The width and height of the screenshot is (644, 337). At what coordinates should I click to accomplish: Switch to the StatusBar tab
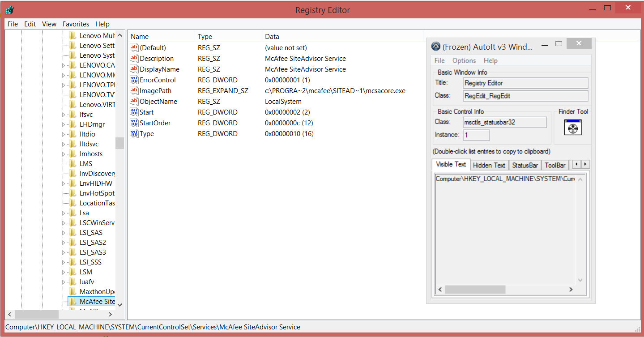click(x=525, y=165)
